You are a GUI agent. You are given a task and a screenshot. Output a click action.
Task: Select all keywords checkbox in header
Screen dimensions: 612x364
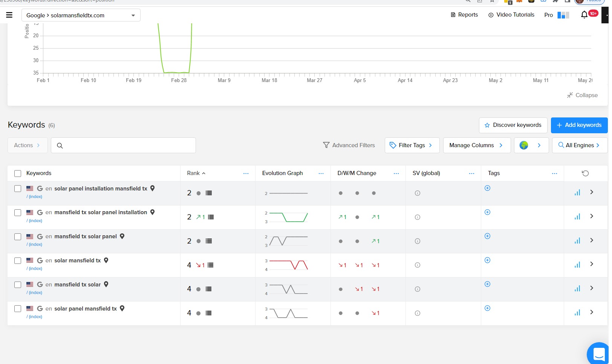point(18,174)
